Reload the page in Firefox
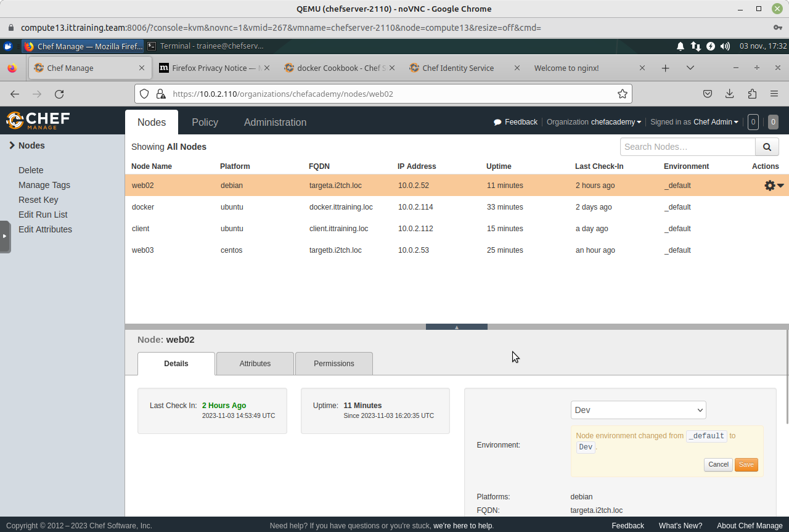The image size is (789, 532). [x=59, y=94]
